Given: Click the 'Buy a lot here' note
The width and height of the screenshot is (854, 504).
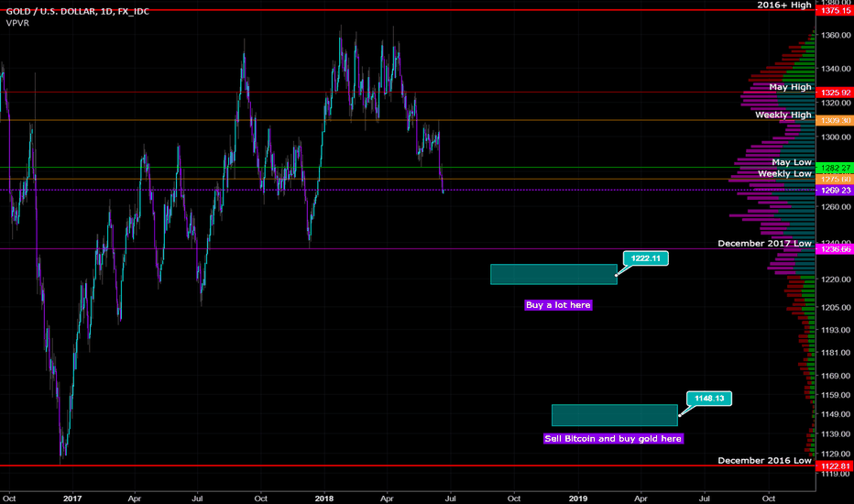Looking at the screenshot, I should 558,305.
